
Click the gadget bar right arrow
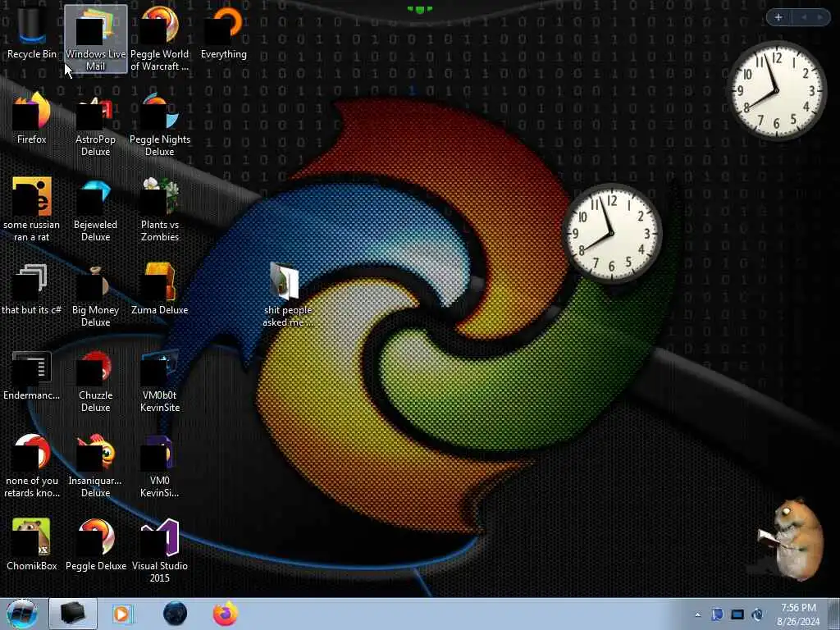pyautogui.click(x=819, y=18)
